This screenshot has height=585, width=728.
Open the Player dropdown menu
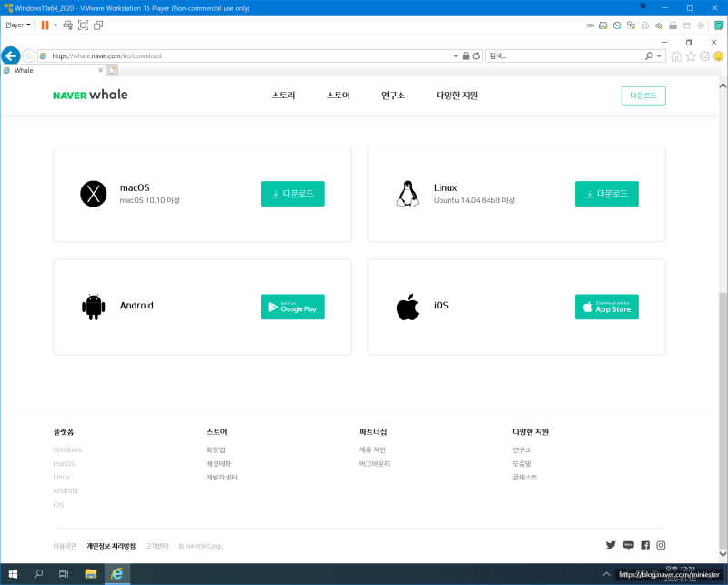(18, 25)
